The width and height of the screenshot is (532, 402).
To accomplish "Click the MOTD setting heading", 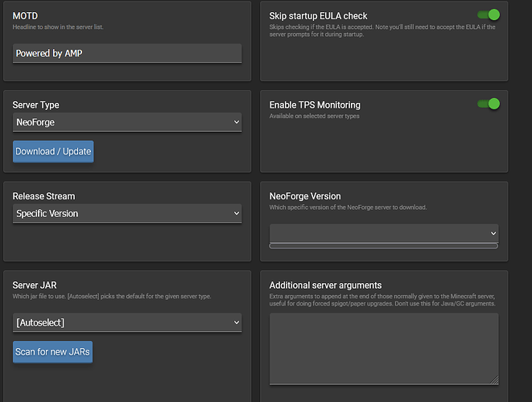I will coord(25,16).
